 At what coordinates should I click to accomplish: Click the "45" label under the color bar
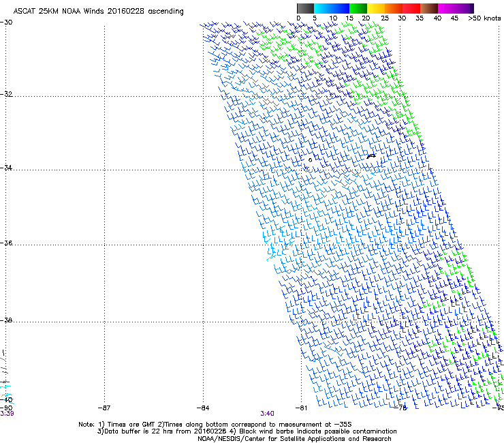coord(454,18)
